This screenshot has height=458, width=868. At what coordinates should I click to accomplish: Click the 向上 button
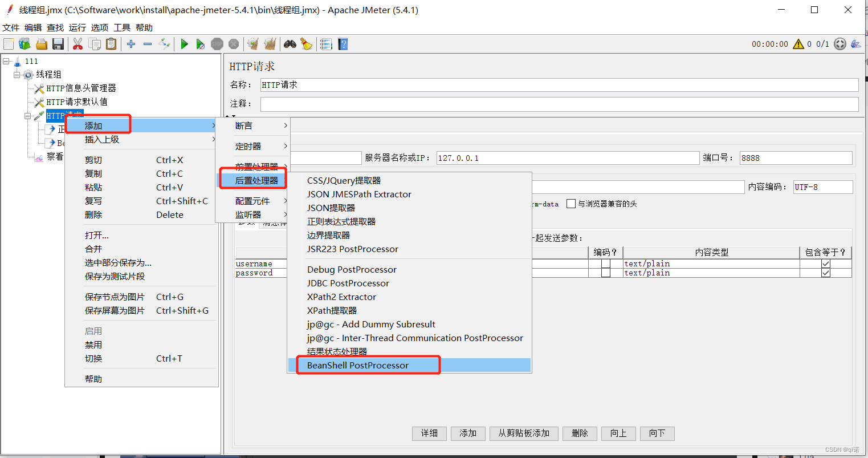pos(618,433)
